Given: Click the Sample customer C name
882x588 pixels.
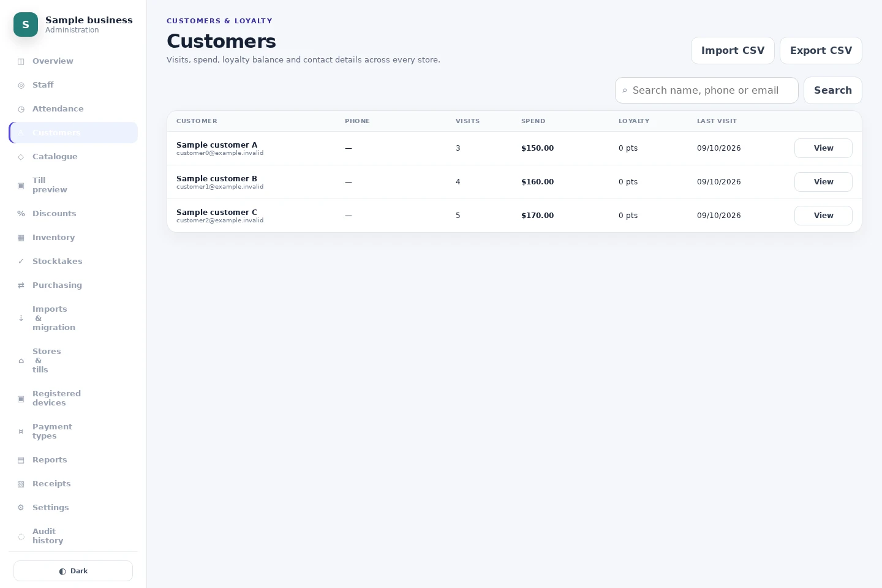Looking at the screenshot, I should point(217,213).
